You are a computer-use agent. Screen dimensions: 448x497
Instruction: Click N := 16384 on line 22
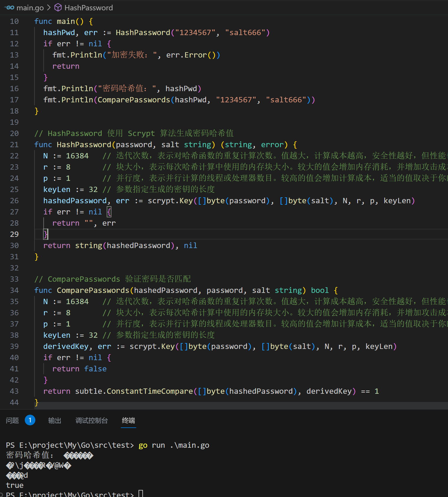pyautogui.click(x=66, y=156)
